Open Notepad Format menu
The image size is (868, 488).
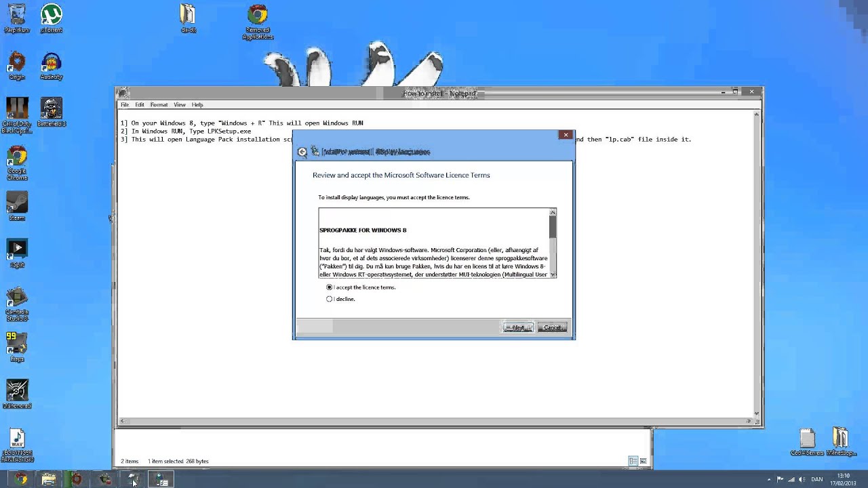(159, 105)
